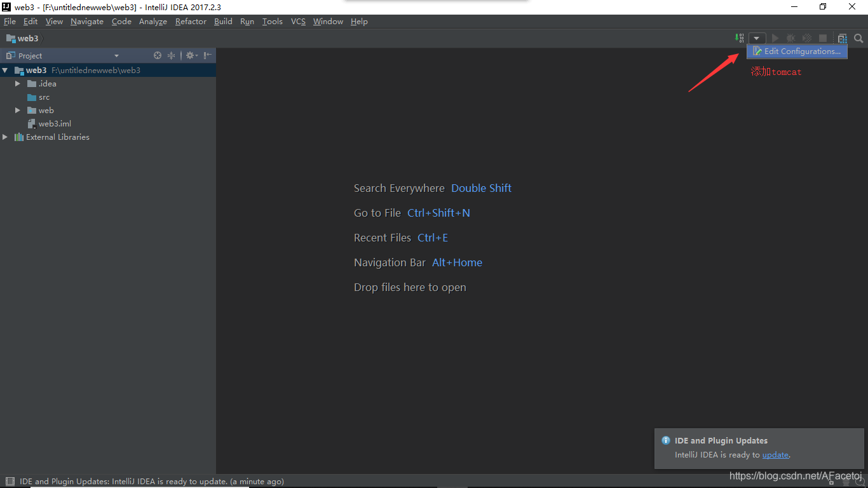Click the Drop files here to open text
The width and height of the screenshot is (868, 488).
pyautogui.click(x=410, y=287)
